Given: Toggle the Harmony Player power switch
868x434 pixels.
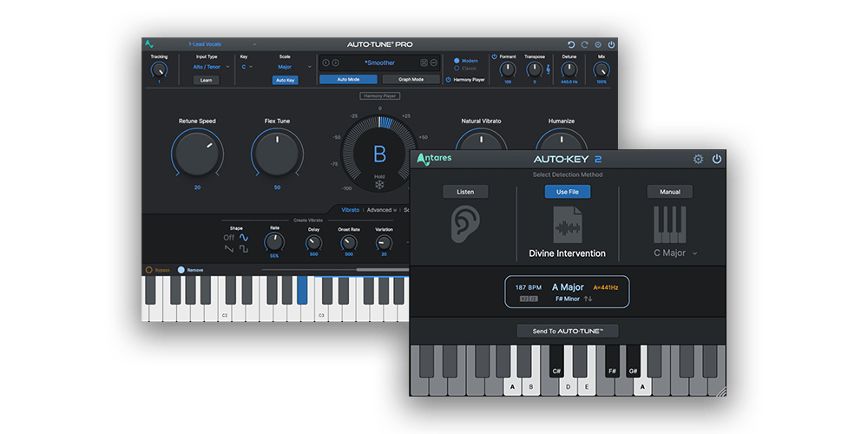Looking at the screenshot, I should pyautogui.click(x=449, y=80).
